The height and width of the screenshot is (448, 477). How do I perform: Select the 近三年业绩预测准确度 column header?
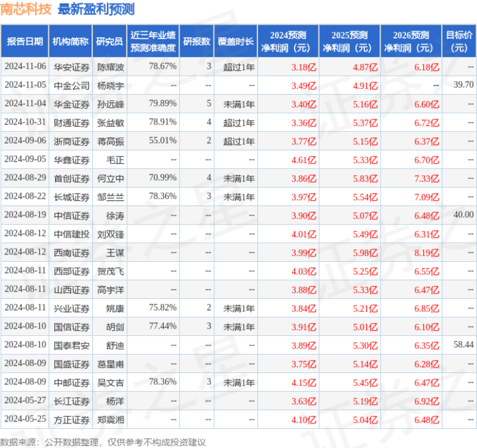point(153,41)
